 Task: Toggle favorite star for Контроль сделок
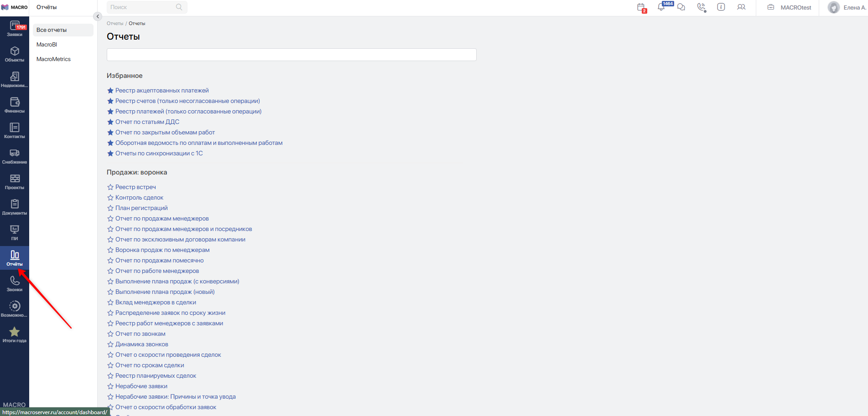pos(110,198)
